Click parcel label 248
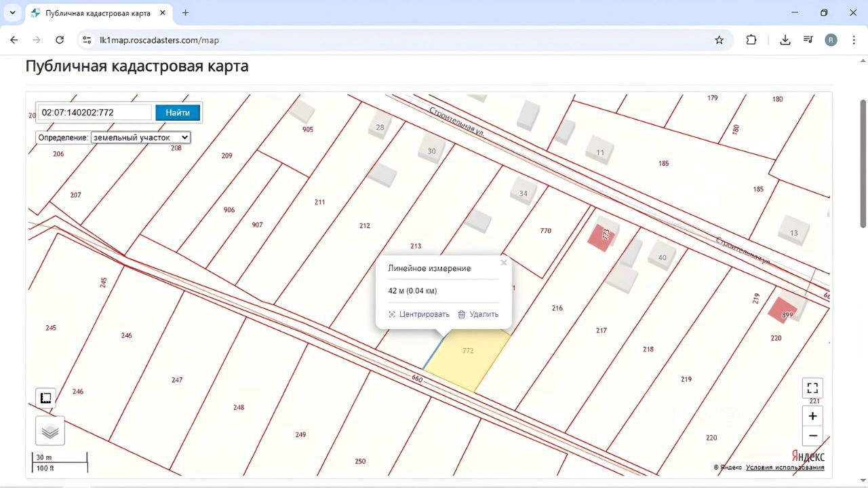This screenshot has height=488, width=868. (x=239, y=407)
